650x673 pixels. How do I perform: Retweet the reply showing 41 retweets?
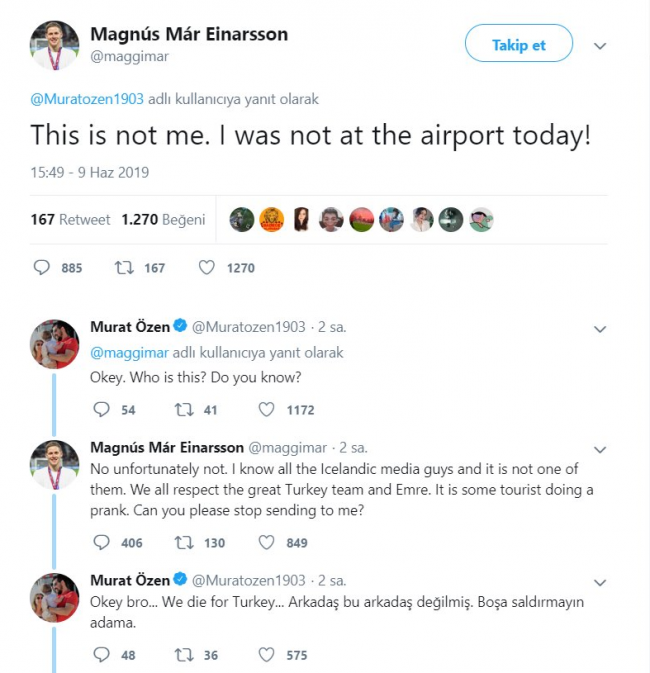coord(184,409)
